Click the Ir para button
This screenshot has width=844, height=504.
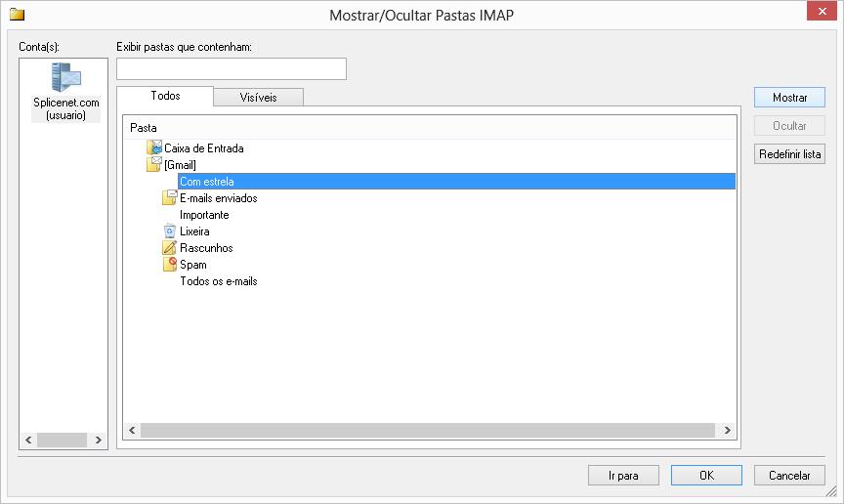[x=623, y=476]
